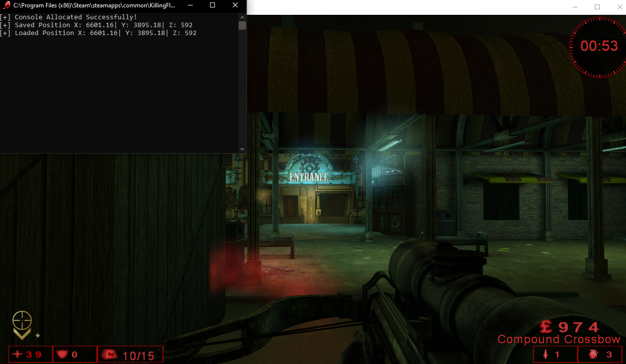Click the gold perk level star
This screenshot has width=626, height=364.
pos(38,335)
